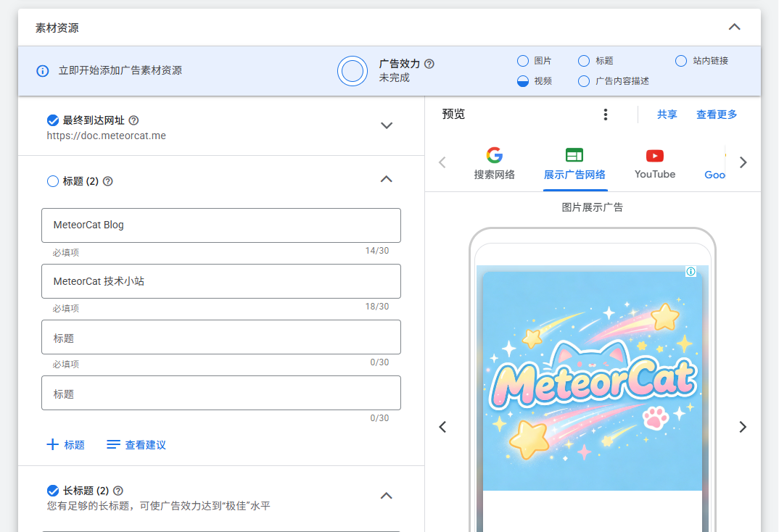
Task: Open the three-dot preview options menu
Action: click(605, 115)
